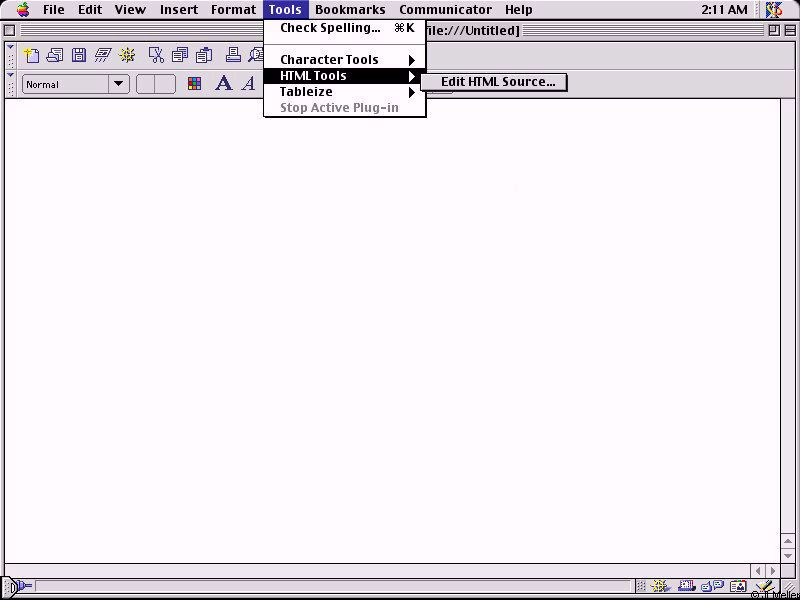
Task: Collapse the composition toolbar using its triangle
Action: 11,49
